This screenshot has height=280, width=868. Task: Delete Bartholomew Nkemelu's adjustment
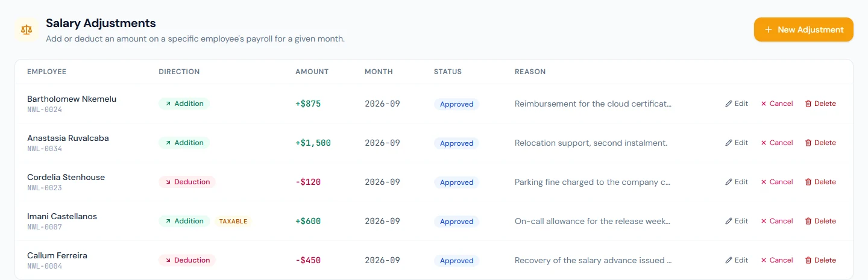point(820,104)
